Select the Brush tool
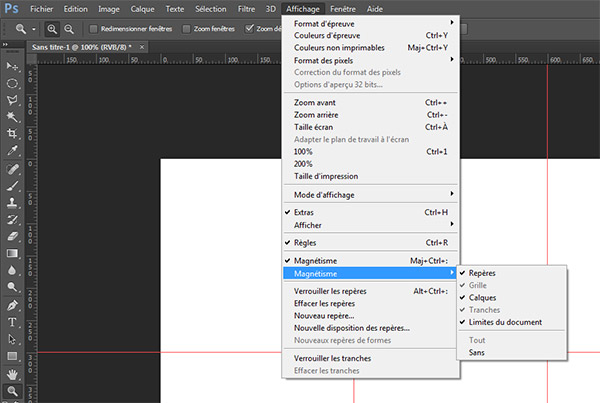This screenshot has width=600, height=403. (x=12, y=186)
